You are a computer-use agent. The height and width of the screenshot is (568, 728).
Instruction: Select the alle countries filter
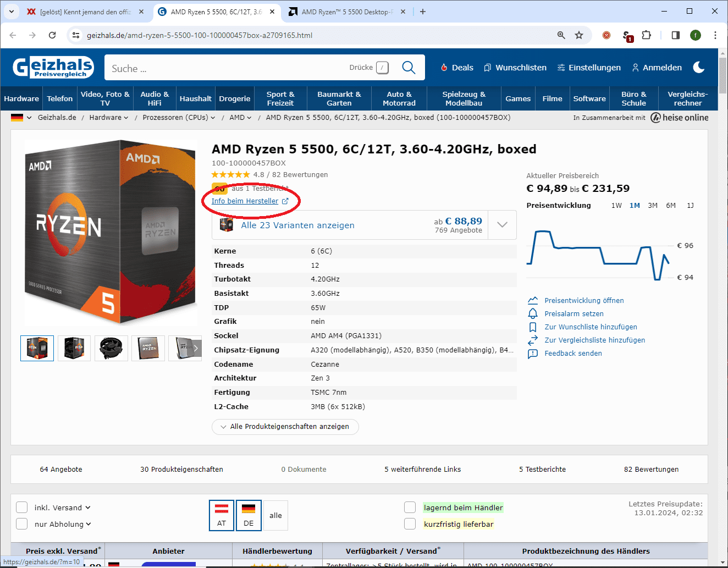click(x=275, y=515)
